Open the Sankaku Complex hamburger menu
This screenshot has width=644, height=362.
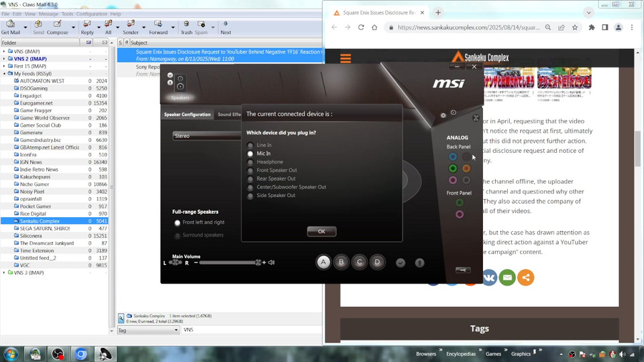(x=346, y=58)
